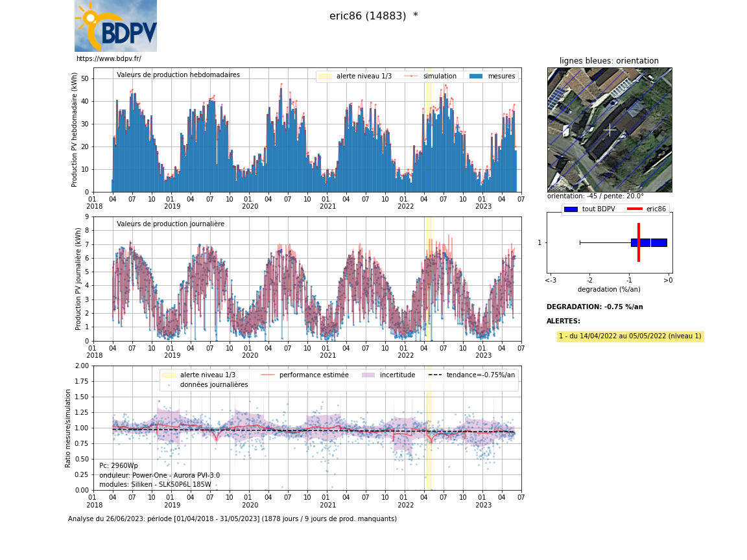The image size is (747, 560).
Task: Select the highlighted alert "du 14/04/2022 au 05/05/2022"
Action: coord(630,336)
